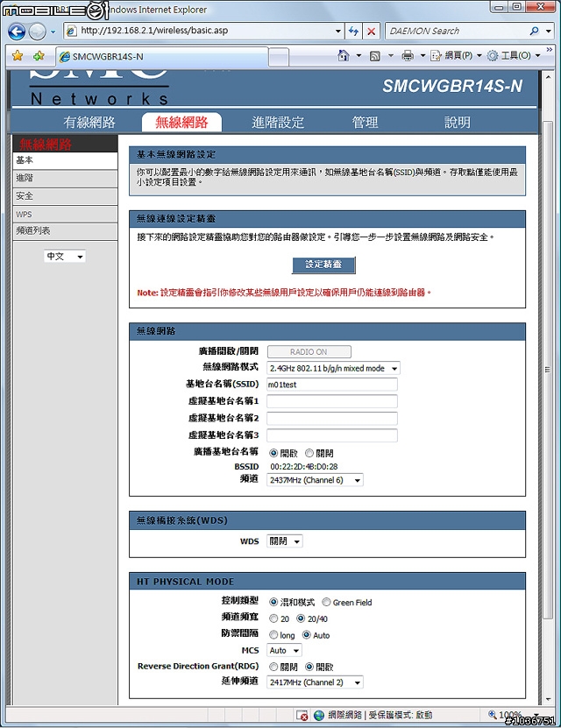The height and width of the screenshot is (728, 561).
Task: Open the new blank tab button
Action: [x=279, y=57]
